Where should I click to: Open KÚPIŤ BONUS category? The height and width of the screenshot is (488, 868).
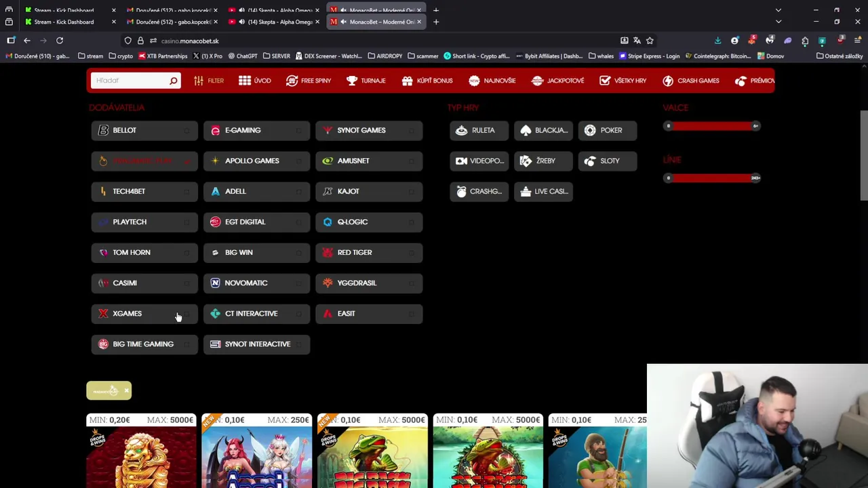[x=427, y=81]
